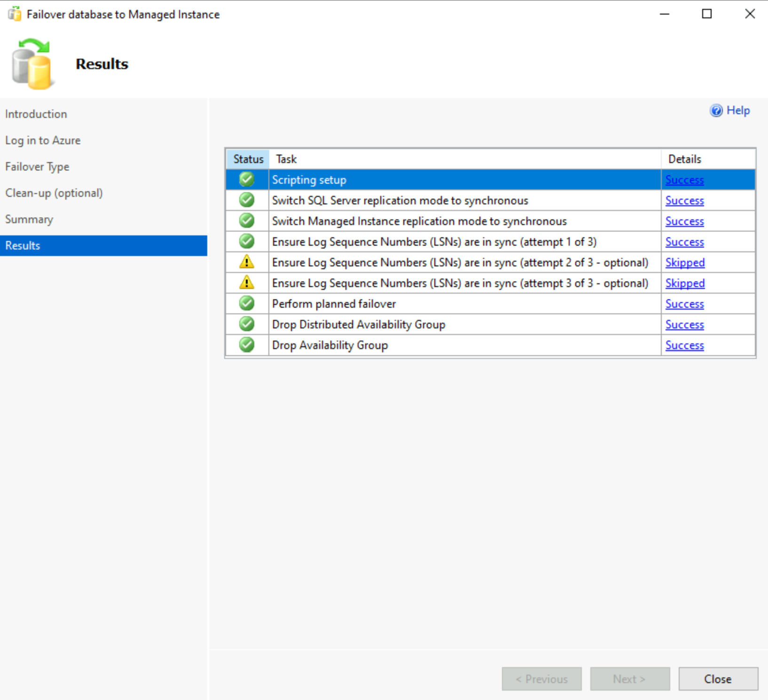Viewport: 768px width, 700px height.
Task: Open Success details for Scripting setup
Action: point(684,179)
